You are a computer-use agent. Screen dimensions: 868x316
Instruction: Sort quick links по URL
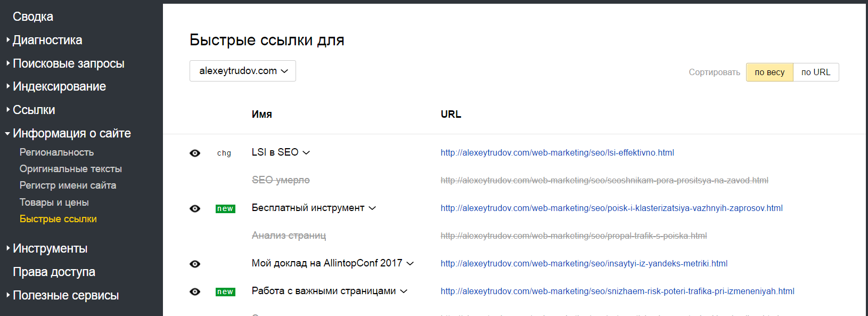[816, 72]
